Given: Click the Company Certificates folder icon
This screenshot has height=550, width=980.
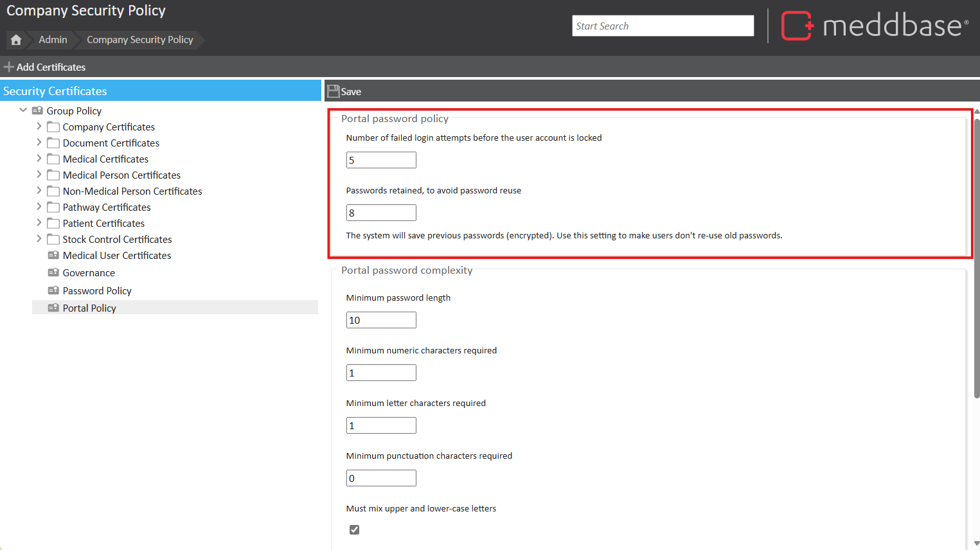Looking at the screenshot, I should 53,127.
